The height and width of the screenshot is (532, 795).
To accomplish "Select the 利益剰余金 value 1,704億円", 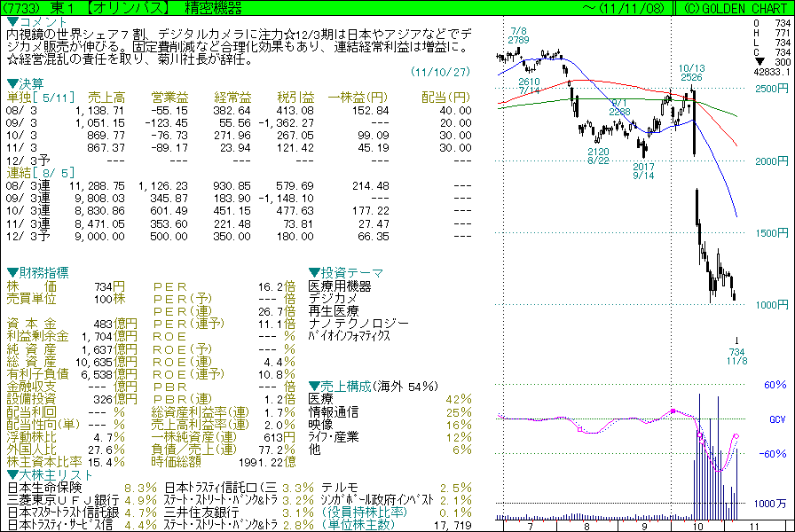I will pyautogui.click(x=109, y=336).
